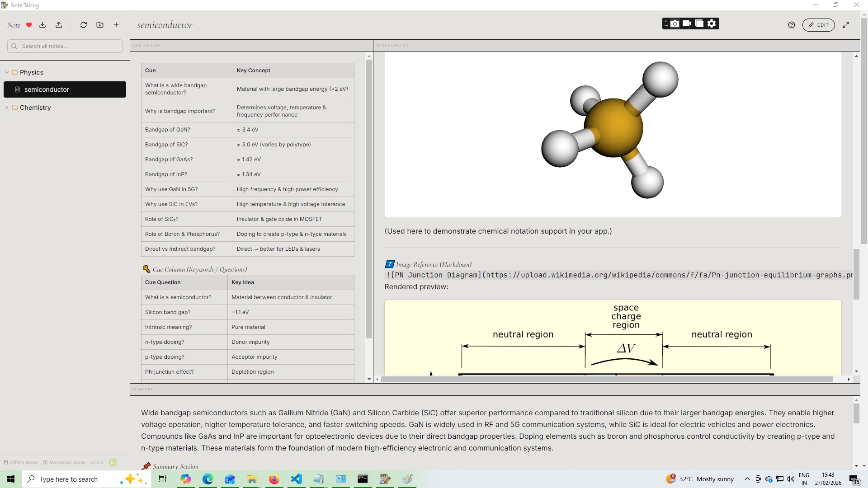
Task: Collapse the Physics folder
Action: pyautogui.click(x=7, y=72)
